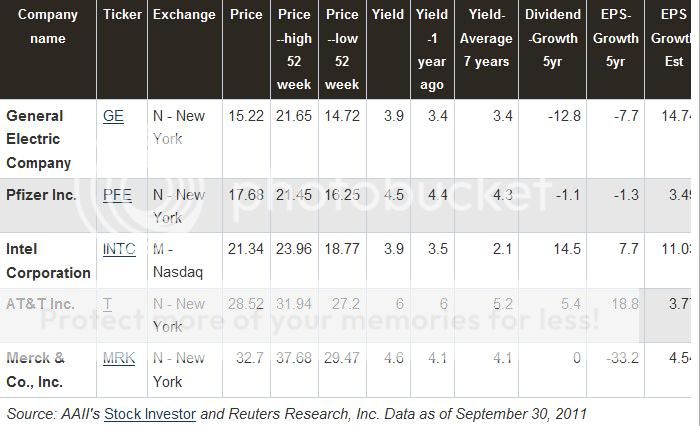Click the M - Nasdaq exchange cell

point(178,260)
